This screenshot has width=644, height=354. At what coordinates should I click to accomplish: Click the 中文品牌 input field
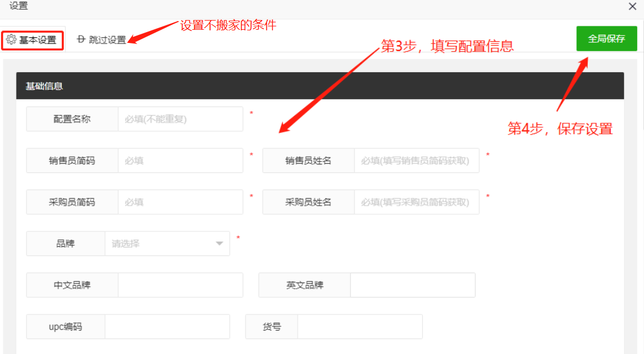[180, 285]
